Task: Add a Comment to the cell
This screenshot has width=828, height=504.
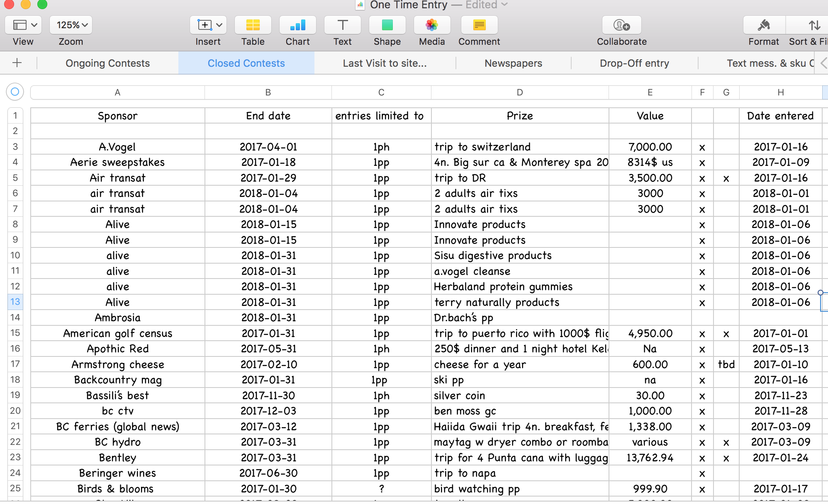Action: [480, 25]
